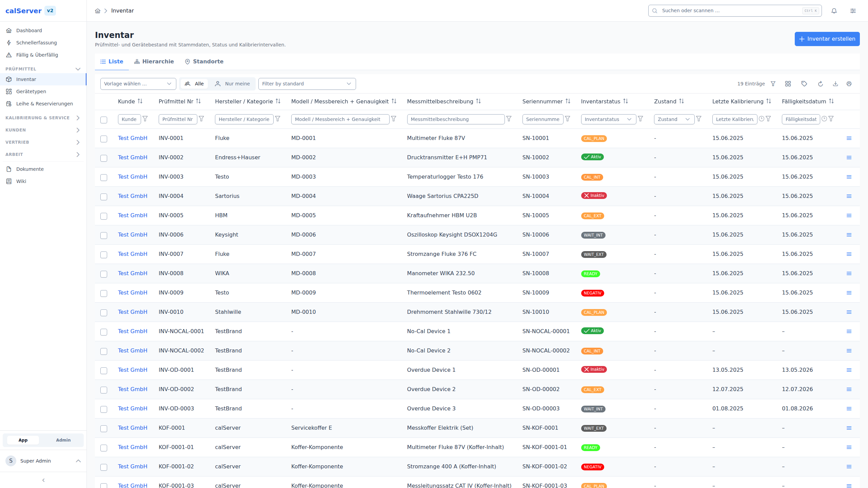Viewport: 868px width, 488px height.
Task: Switch to Admin mode button
Action: click(63, 440)
